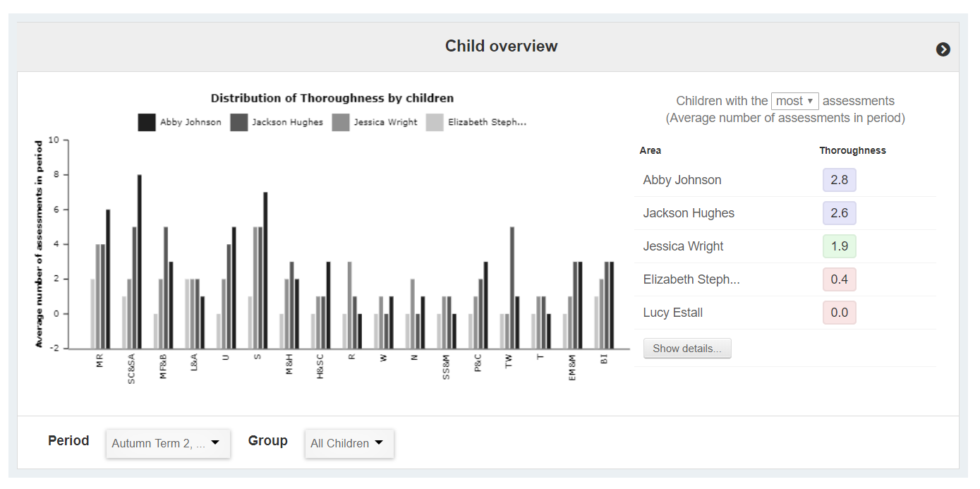This screenshot has height=489, width=980.
Task: Toggle Jackson Hughes legend series
Action: tap(277, 122)
